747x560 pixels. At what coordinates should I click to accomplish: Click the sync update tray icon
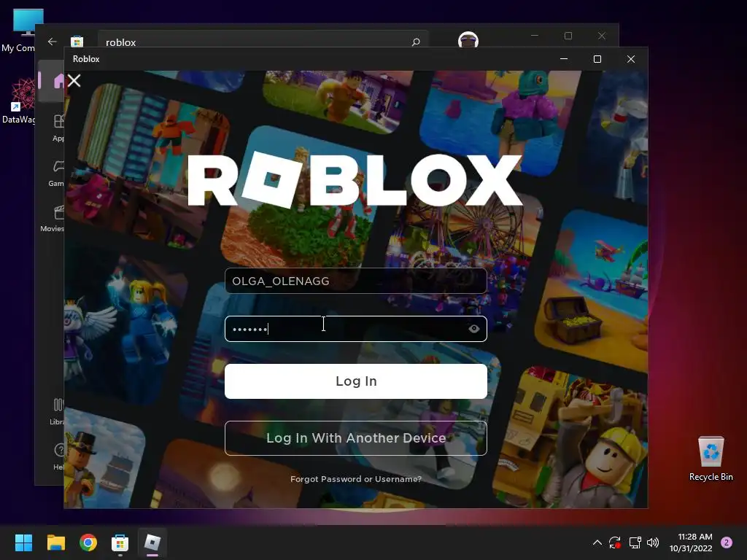coord(615,542)
